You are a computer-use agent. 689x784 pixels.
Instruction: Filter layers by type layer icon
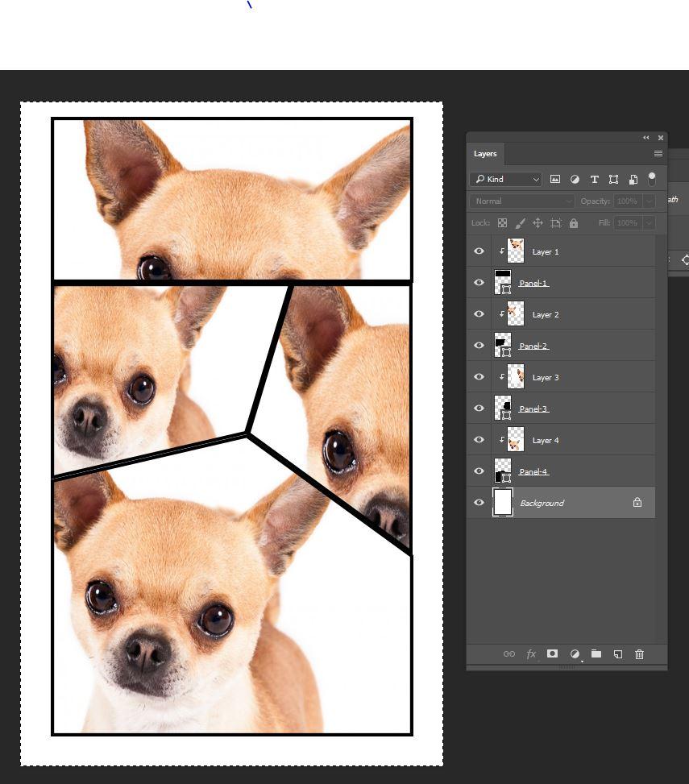tap(594, 179)
